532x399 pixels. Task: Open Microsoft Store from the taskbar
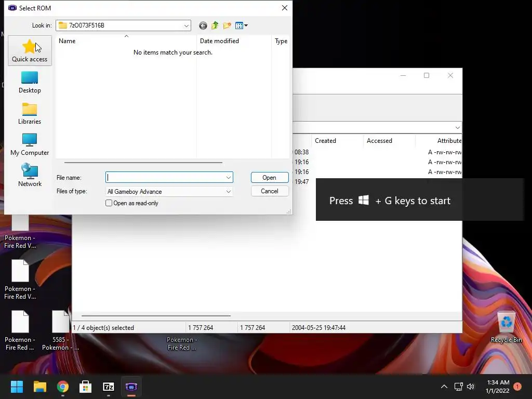click(86, 387)
